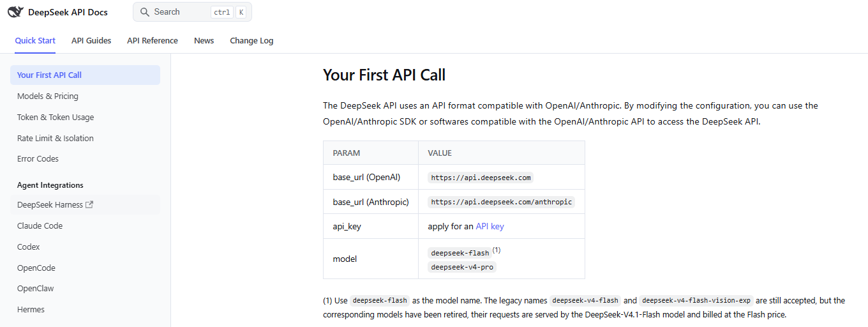Open the DeepSeek API Docs home title

68,12
